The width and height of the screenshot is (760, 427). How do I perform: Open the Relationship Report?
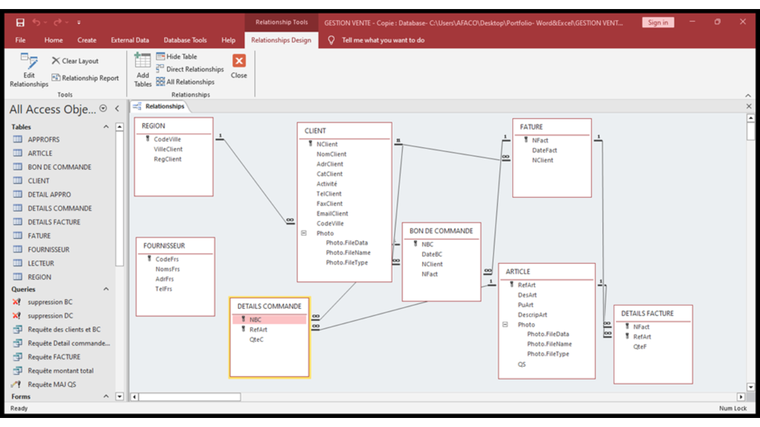84,78
